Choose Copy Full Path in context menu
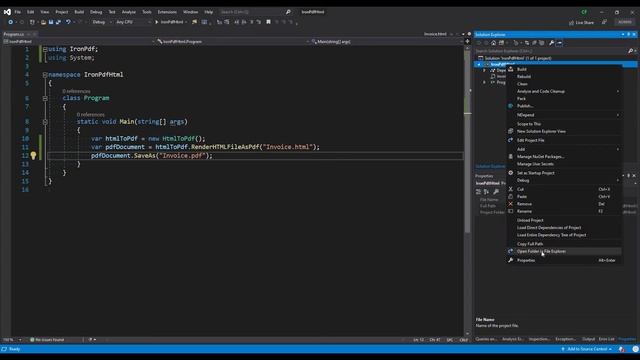640x360 pixels. coord(564,244)
